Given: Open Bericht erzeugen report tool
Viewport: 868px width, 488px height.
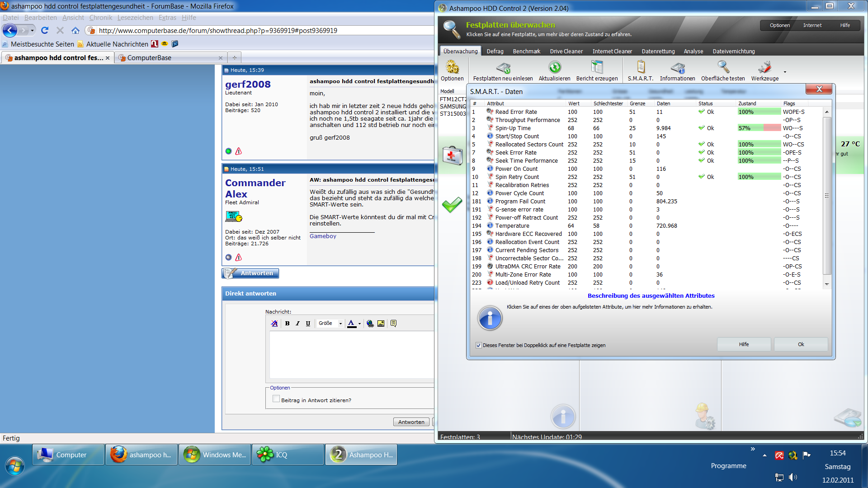Looking at the screenshot, I should coord(597,68).
